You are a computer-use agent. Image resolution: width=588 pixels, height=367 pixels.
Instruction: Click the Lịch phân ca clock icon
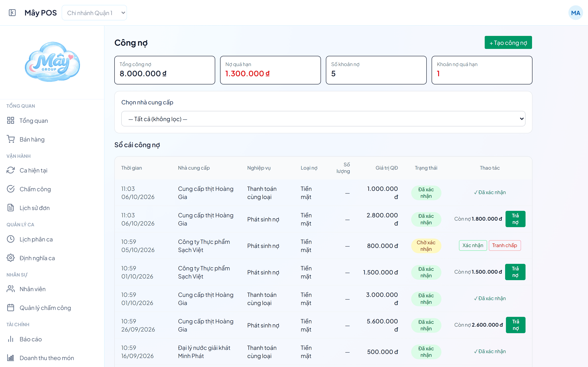(10, 239)
